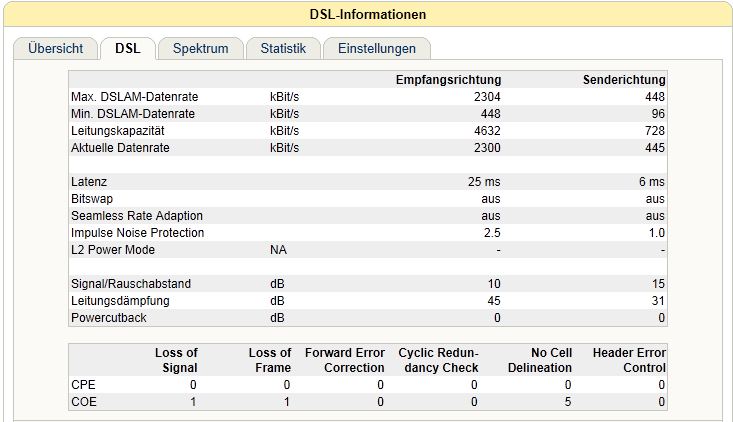This screenshot has width=733, height=422.
Task: Click the Leitungskapazität receive value 4632
Action: (x=487, y=131)
